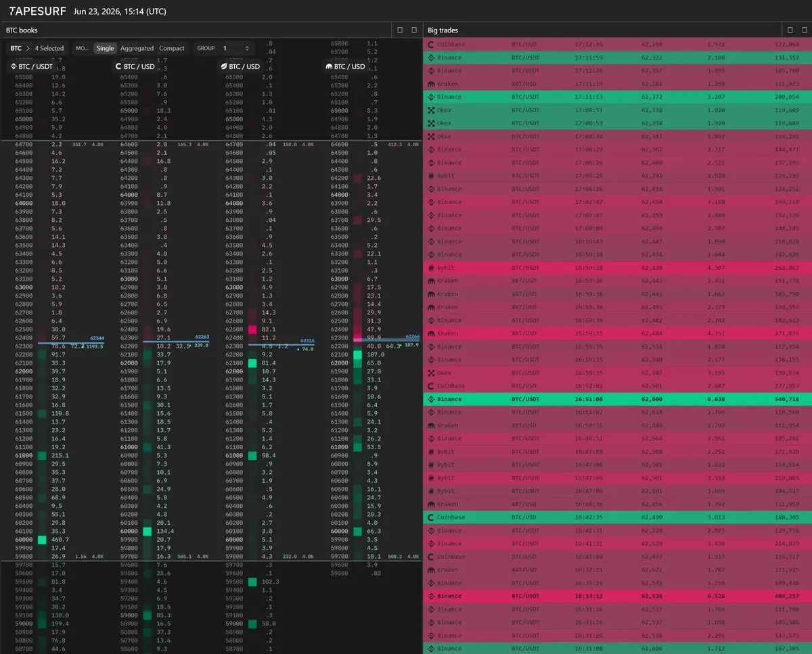Click last square icon in BTC books title bar
This screenshot has width=812, height=654.
pos(414,30)
